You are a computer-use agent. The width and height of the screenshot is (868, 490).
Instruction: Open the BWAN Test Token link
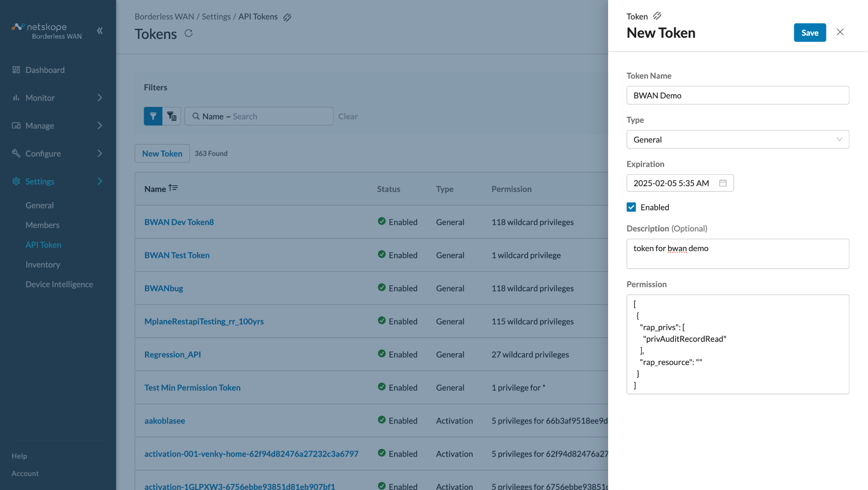(x=177, y=255)
